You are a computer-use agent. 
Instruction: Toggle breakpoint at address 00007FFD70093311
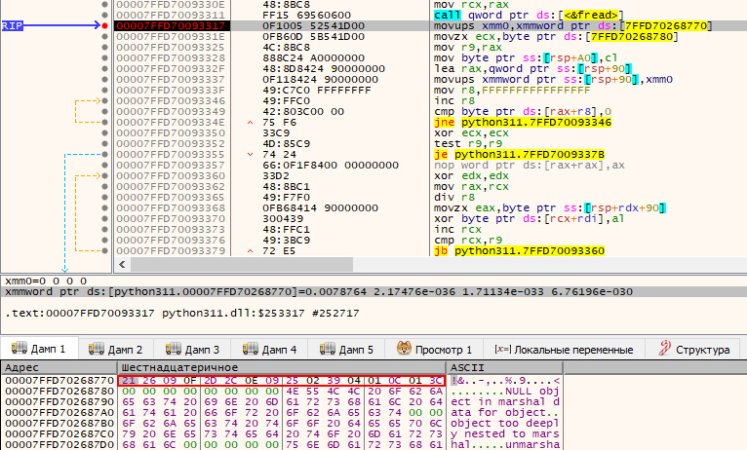pyautogui.click(x=105, y=16)
